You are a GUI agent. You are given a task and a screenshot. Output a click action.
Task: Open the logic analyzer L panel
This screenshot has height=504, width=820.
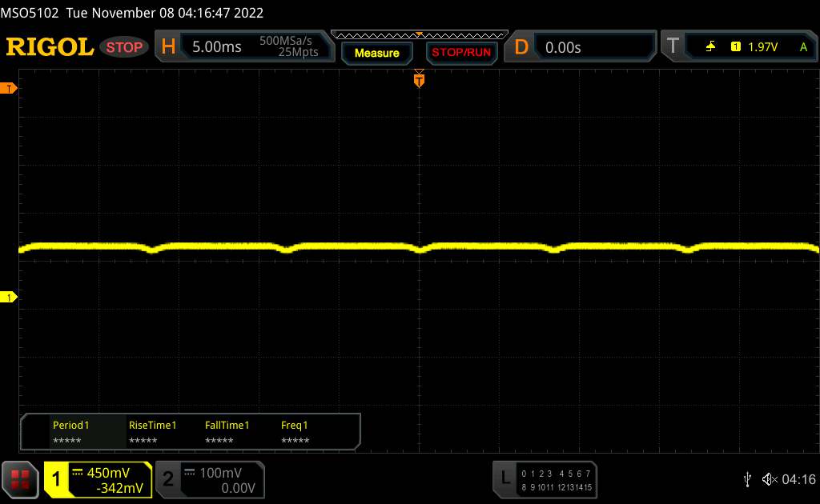(504, 478)
